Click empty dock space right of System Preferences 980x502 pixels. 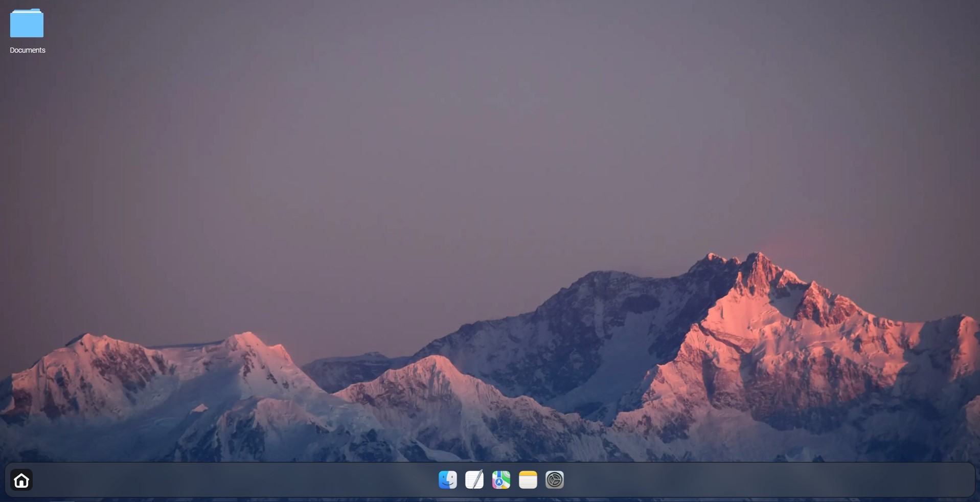pos(767,480)
